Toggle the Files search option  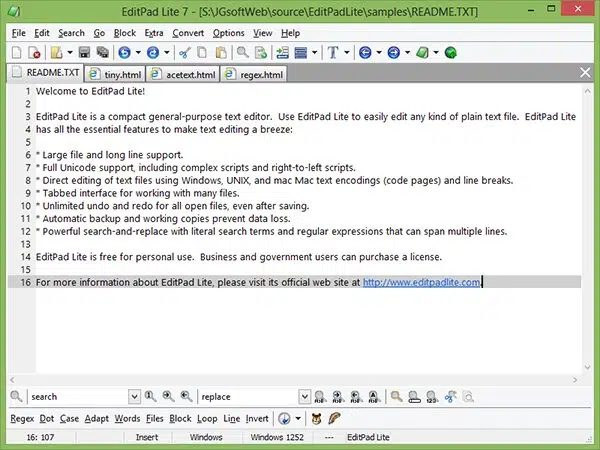155,419
